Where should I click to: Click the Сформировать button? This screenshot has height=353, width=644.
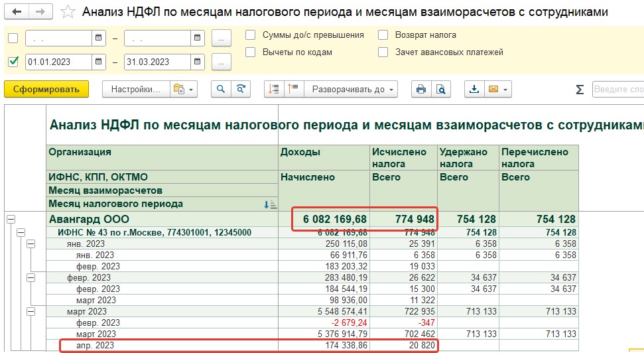coord(46,89)
